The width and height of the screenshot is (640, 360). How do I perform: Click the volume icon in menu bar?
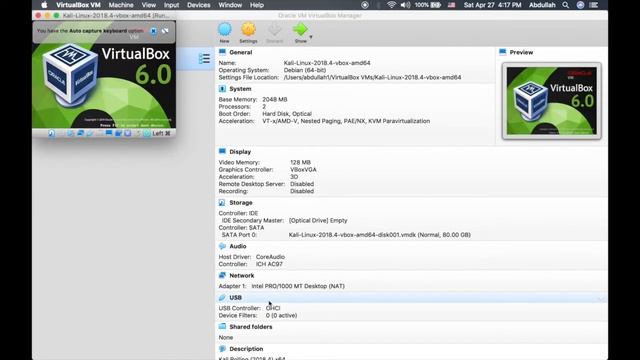click(405, 5)
